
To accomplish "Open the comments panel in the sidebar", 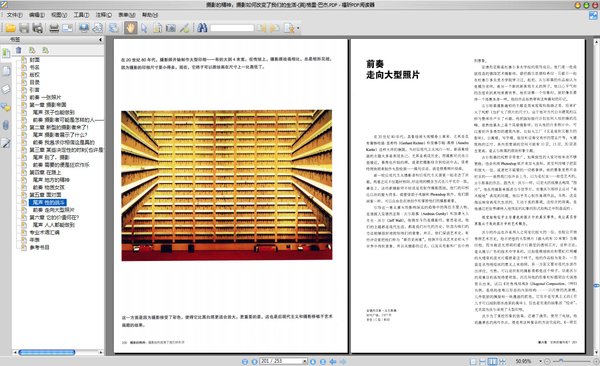I will pos(6,107).
